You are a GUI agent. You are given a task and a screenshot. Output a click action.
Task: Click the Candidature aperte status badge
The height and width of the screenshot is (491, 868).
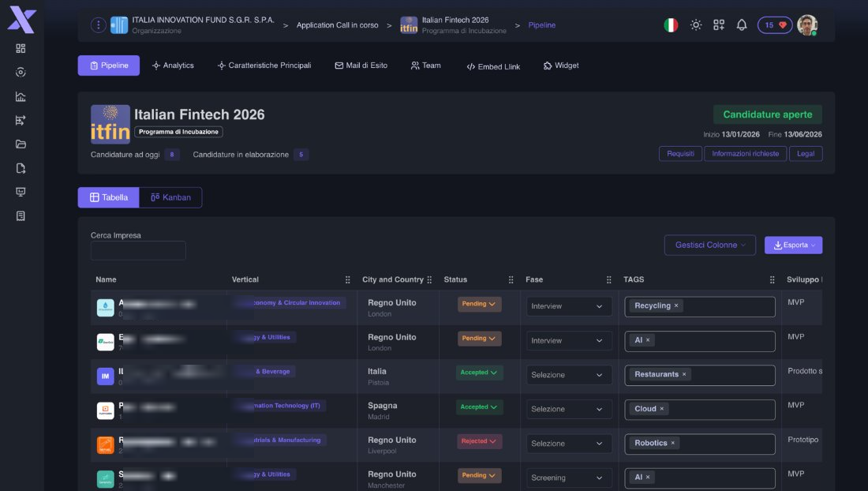click(767, 114)
